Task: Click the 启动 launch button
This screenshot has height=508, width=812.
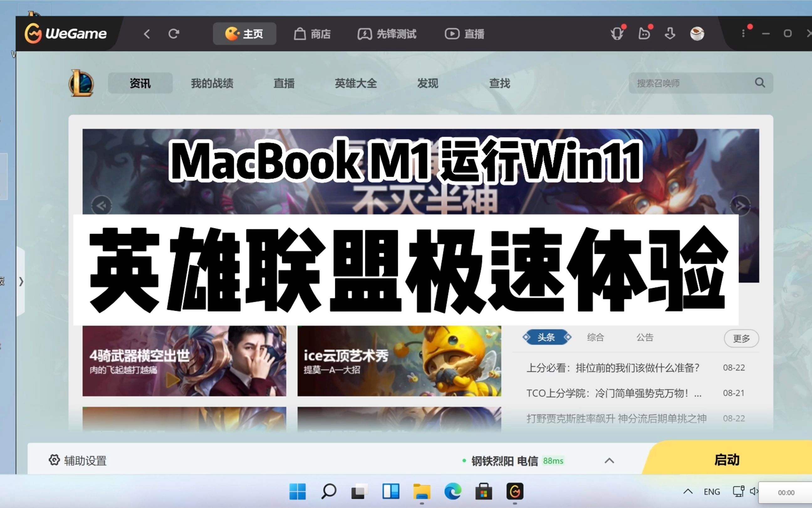Action: [x=727, y=459]
